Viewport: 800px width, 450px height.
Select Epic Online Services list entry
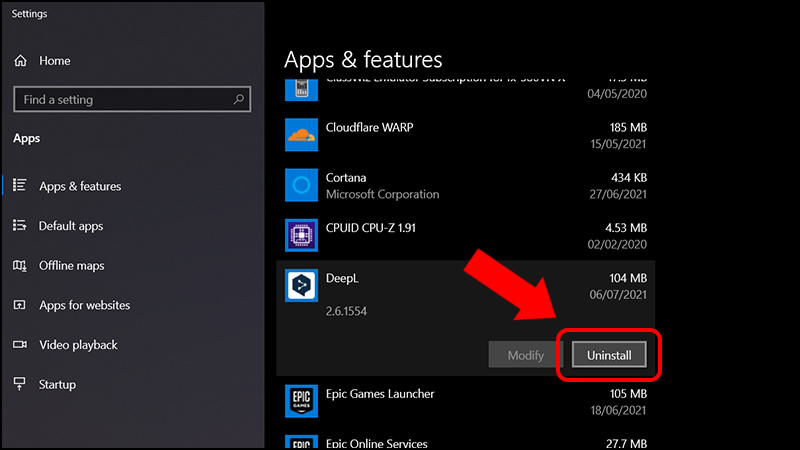(376, 443)
